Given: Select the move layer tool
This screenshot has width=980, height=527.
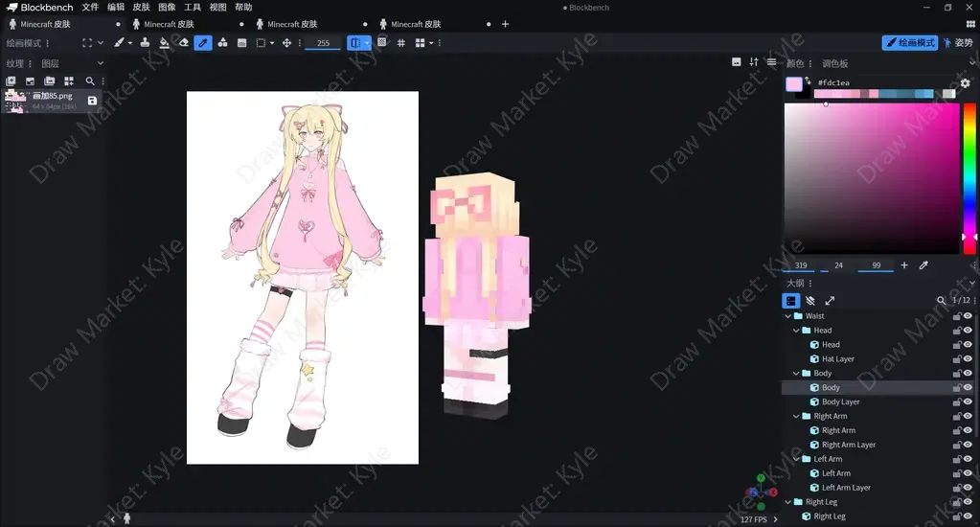Looking at the screenshot, I should (286, 42).
